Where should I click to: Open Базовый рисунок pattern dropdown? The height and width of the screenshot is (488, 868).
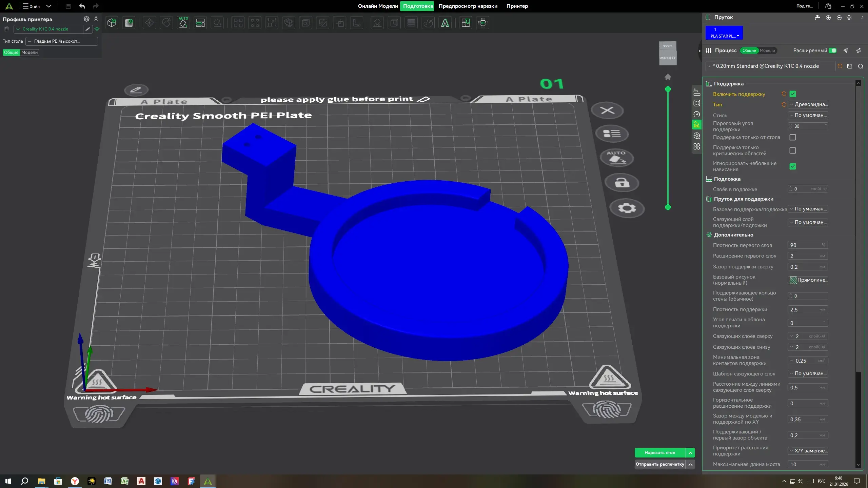point(808,280)
